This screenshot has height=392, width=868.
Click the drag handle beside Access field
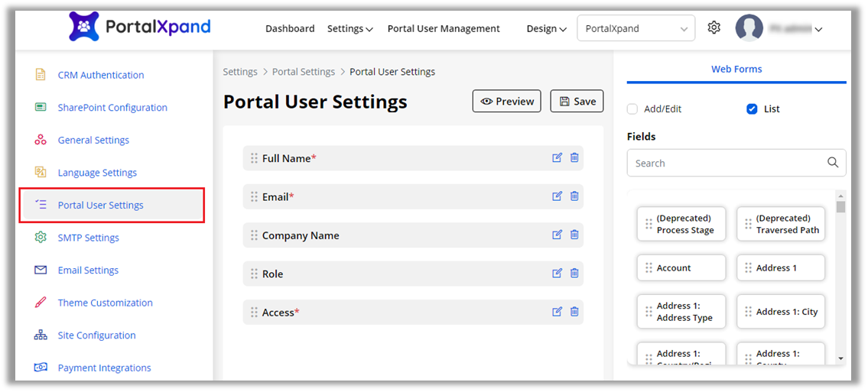[x=254, y=313]
